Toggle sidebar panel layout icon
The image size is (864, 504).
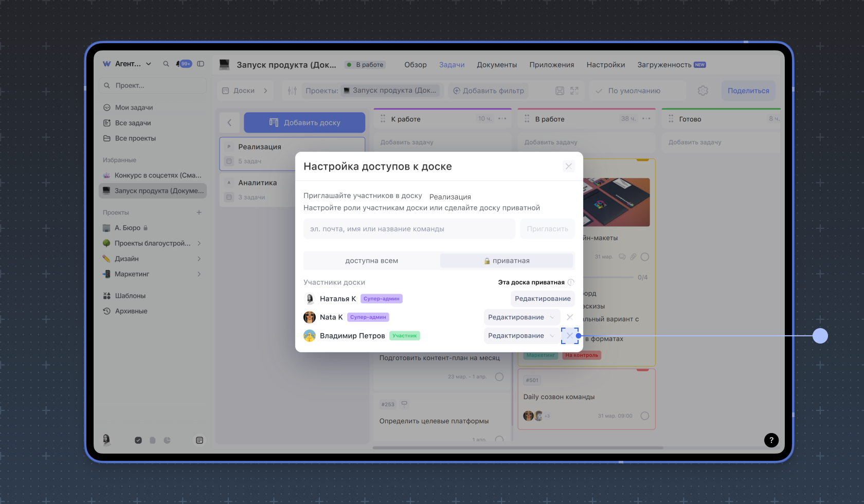tap(201, 64)
